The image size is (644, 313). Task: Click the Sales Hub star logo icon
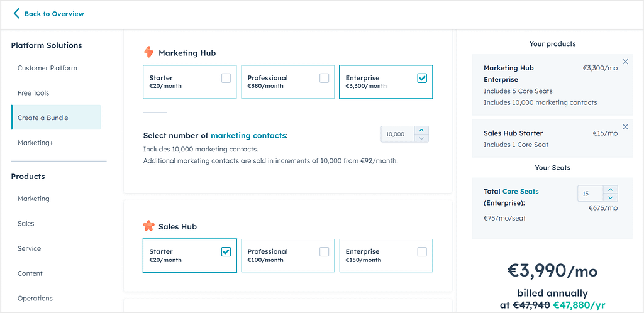[148, 226]
